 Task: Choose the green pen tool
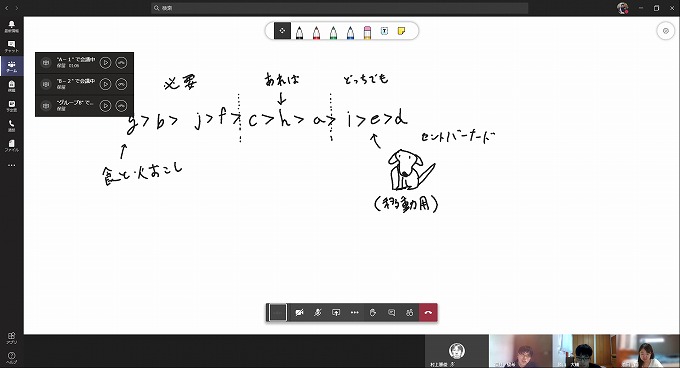(x=333, y=32)
